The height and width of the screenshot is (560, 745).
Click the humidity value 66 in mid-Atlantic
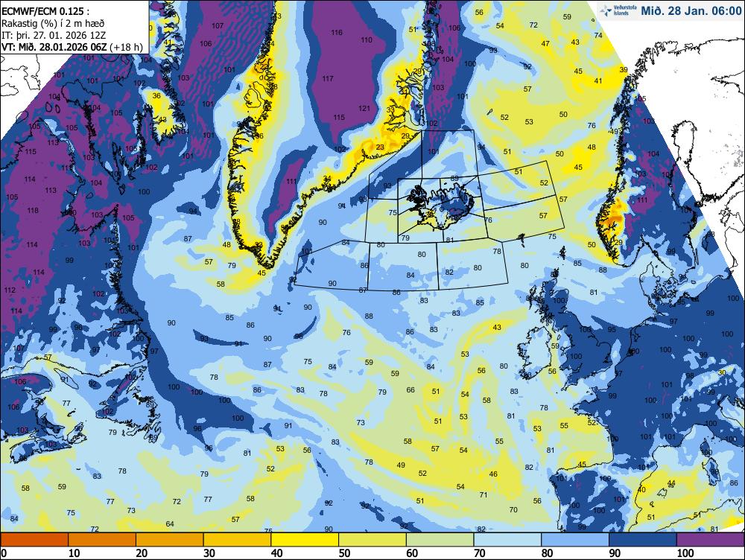410,390
